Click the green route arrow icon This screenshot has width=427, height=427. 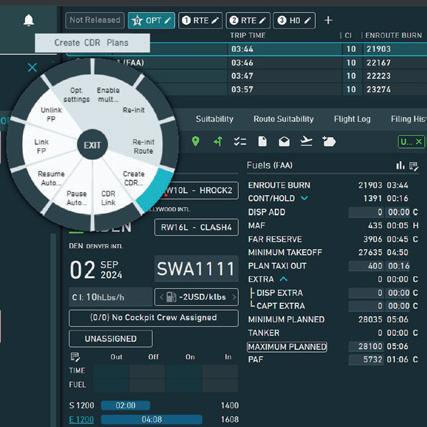point(218,142)
